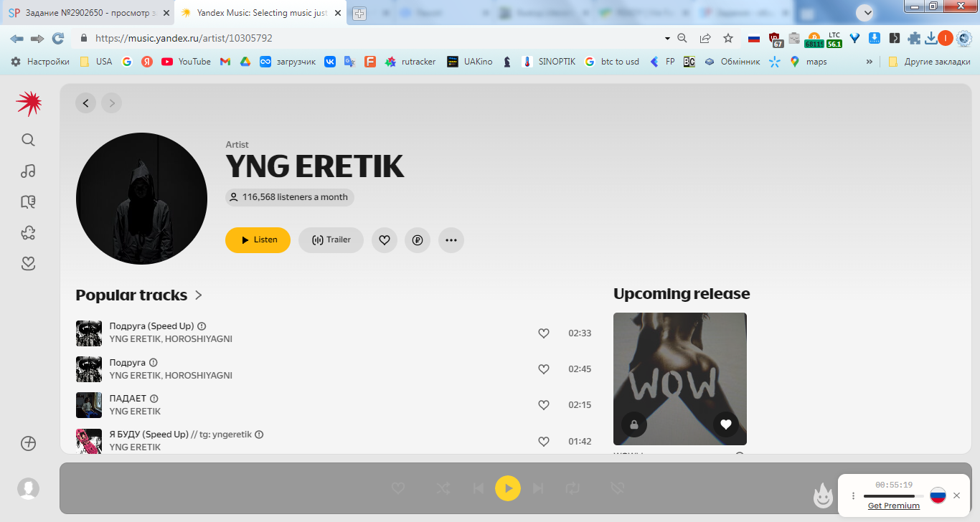Share this page from the address bar
The height and width of the screenshot is (522, 980).
[705, 38]
